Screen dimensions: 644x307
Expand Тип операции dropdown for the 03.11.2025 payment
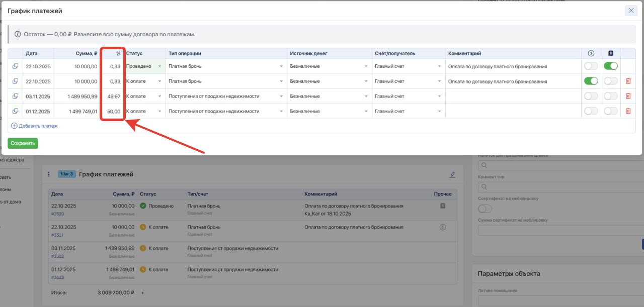(x=226, y=96)
